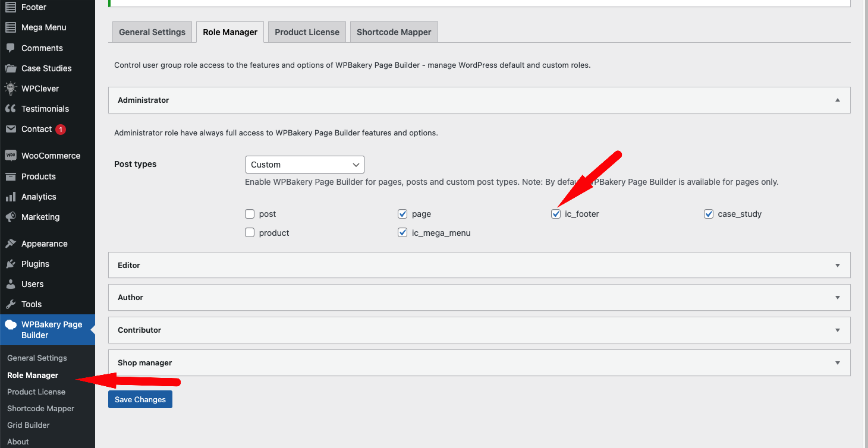This screenshot has width=868, height=448.
Task: Click the Plugins plug icon
Action: [x=11, y=264]
